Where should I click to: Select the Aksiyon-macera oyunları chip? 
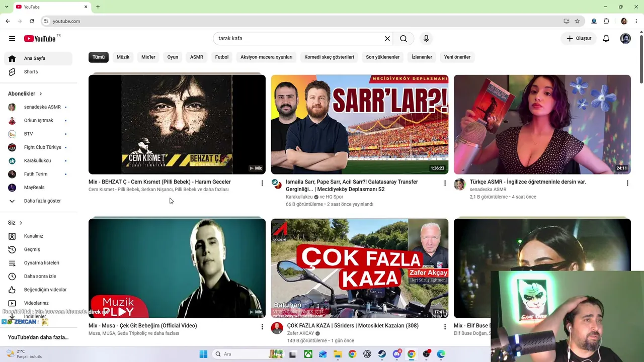(x=266, y=57)
